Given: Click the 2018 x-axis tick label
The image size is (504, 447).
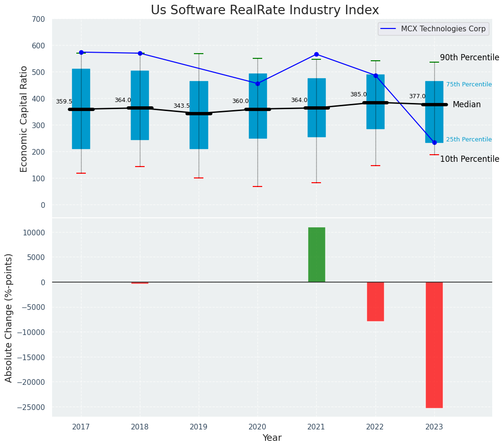Looking at the screenshot, I should (x=140, y=427).
